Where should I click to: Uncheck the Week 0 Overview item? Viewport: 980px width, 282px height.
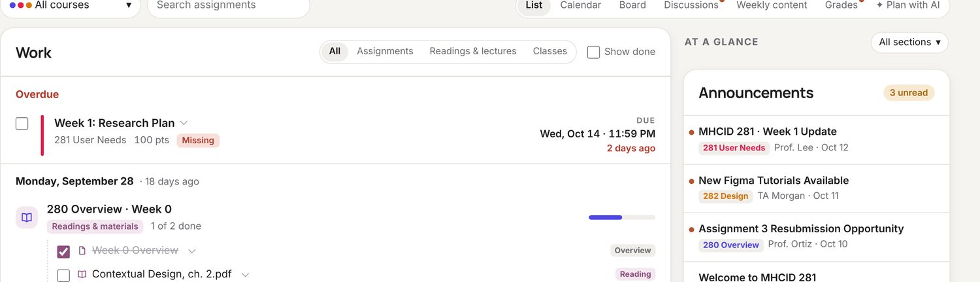tap(63, 251)
